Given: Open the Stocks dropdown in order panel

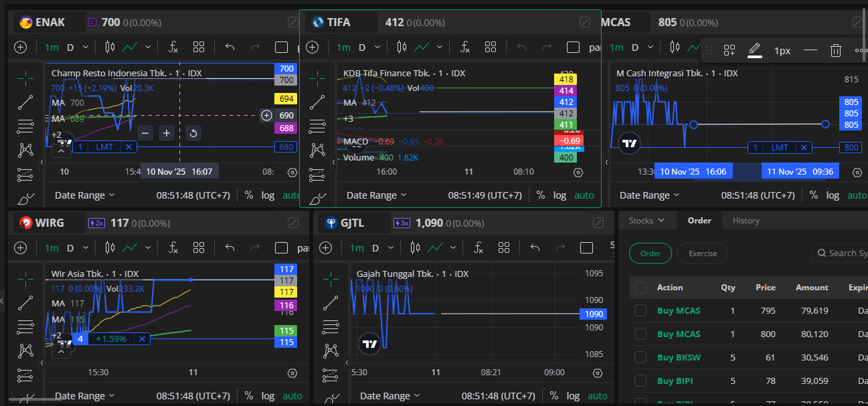Looking at the screenshot, I should (646, 221).
